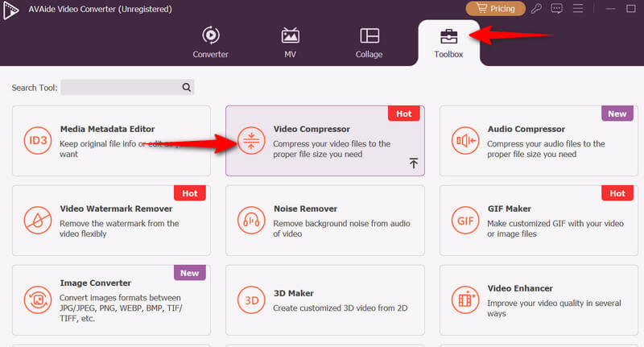Minimize the AVAide window
644x347 pixels.
point(610,9)
